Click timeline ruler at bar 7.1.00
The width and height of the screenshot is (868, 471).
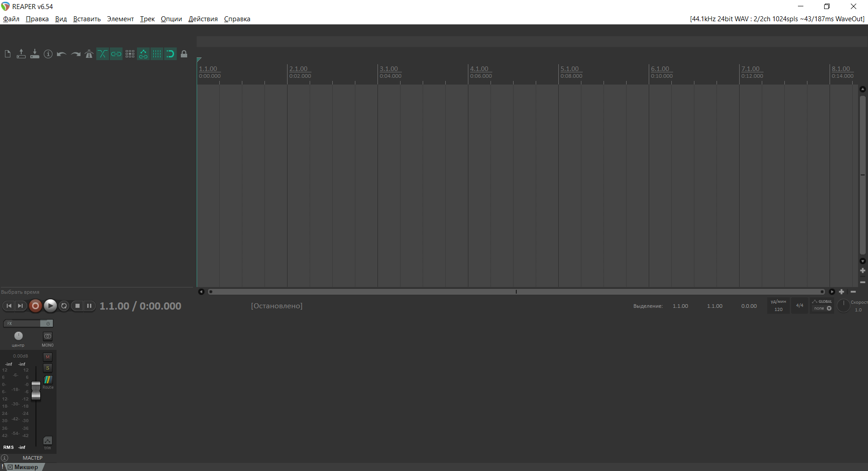click(x=750, y=69)
